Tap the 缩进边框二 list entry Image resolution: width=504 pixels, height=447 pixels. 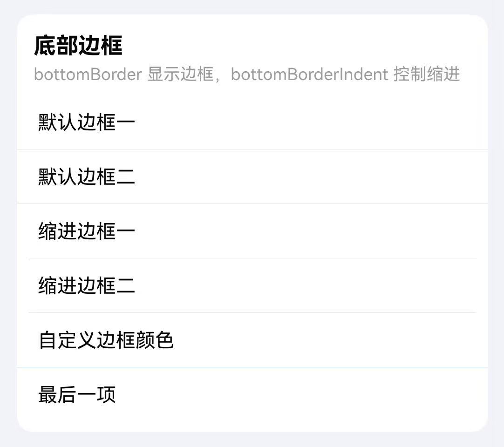[x=252, y=286]
